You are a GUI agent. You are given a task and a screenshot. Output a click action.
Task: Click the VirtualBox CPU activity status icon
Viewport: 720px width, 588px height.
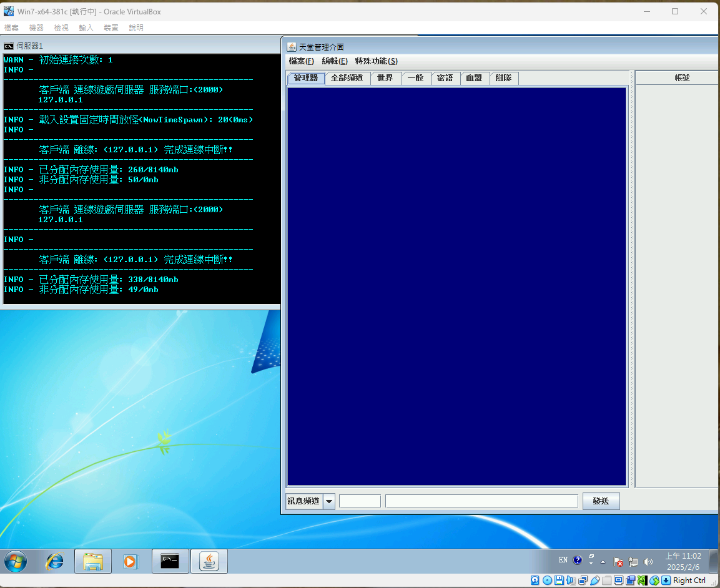click(643, 580)
